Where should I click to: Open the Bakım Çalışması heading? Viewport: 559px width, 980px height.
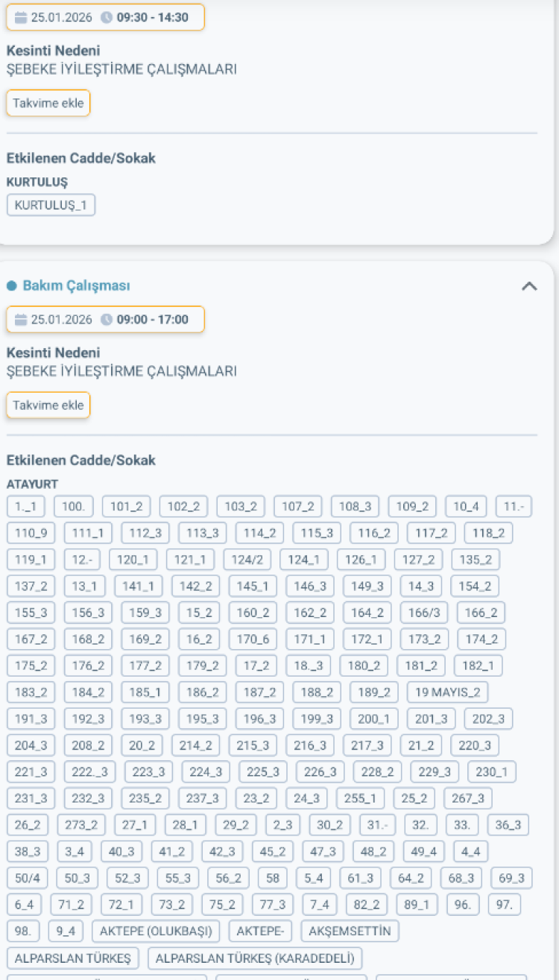(x=77, y=286)
